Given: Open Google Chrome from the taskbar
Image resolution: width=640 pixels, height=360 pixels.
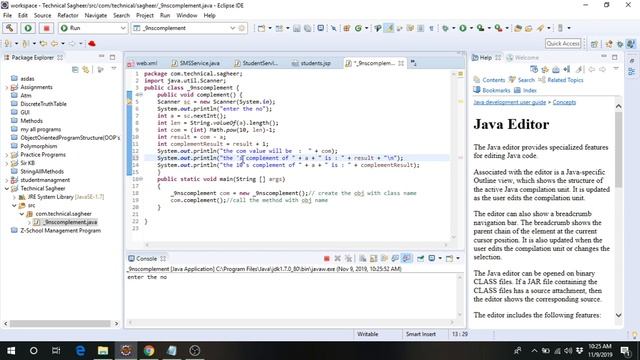Looking at the screenshot, I should (x=149, y=351).
